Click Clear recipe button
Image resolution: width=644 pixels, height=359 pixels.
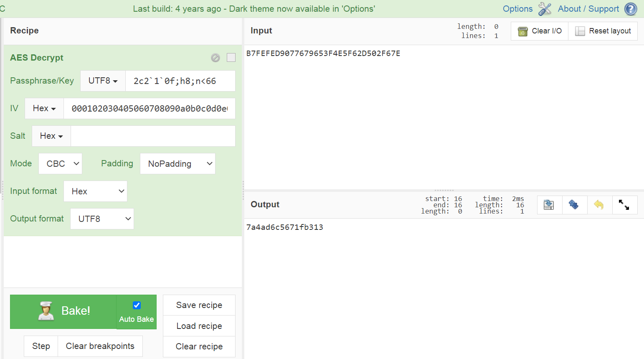(199, 346)
